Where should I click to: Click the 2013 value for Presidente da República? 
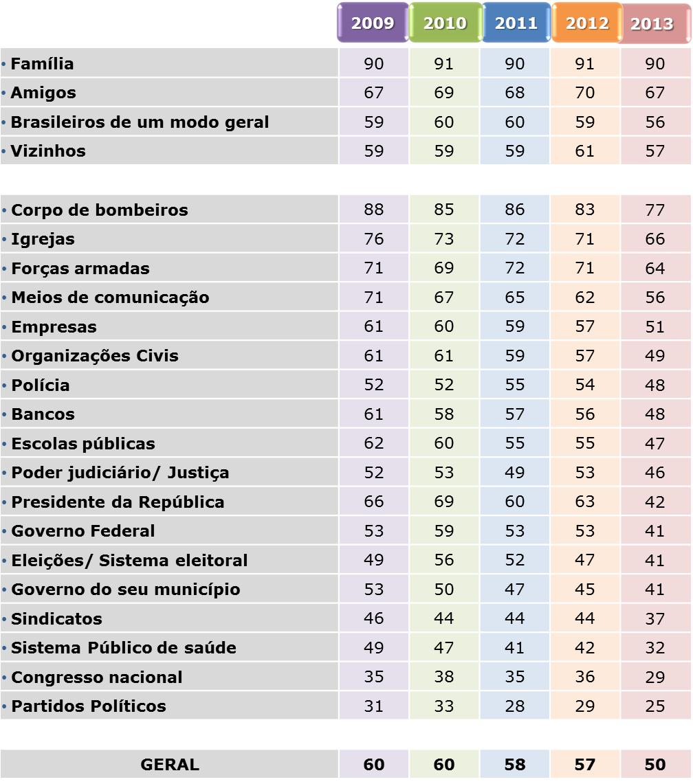(x=655, y=502)
